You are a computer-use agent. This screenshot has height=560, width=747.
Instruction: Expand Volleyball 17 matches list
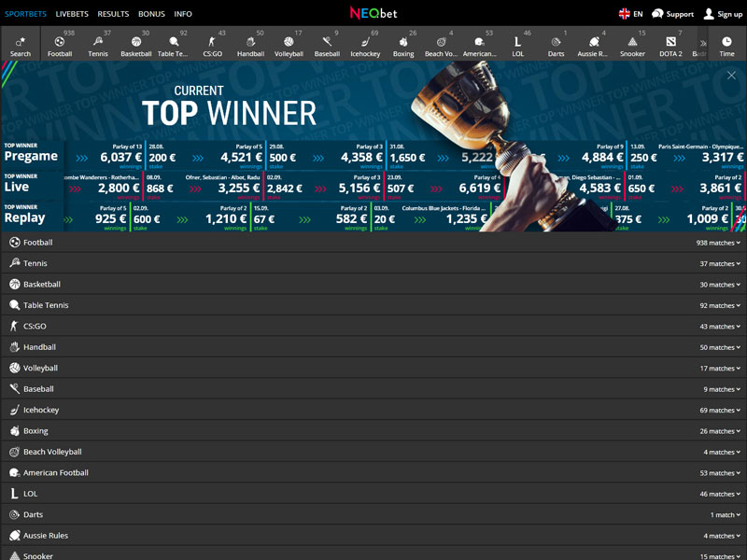tap(720, 369)
